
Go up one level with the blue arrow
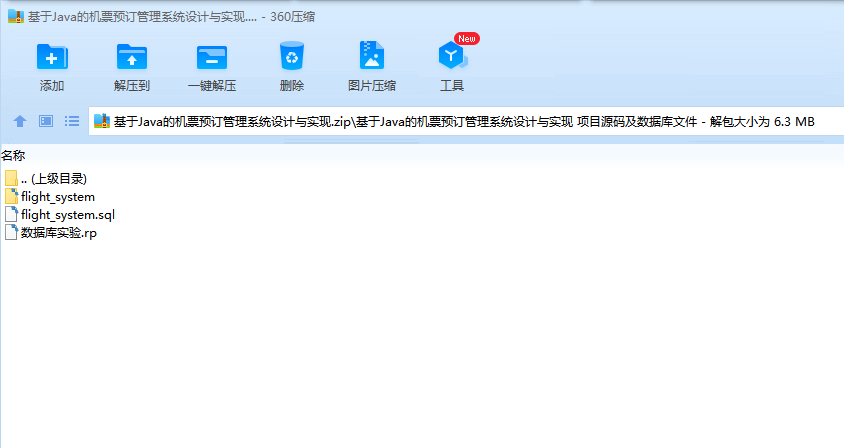click(20, 121)
